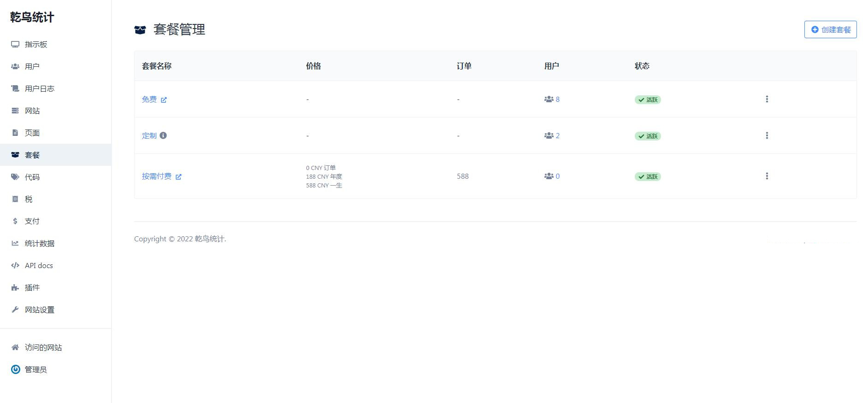Screen dimensions: 868x403
Task: Select 网站设置 in the sidebar
Action: click(x=39, y=310)
